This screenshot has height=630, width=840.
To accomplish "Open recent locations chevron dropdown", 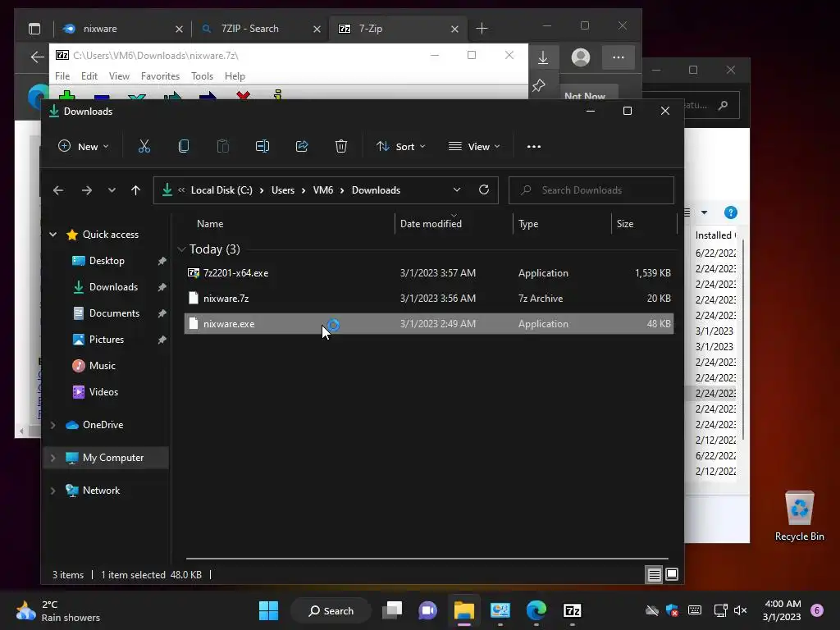I will point(112,190).
